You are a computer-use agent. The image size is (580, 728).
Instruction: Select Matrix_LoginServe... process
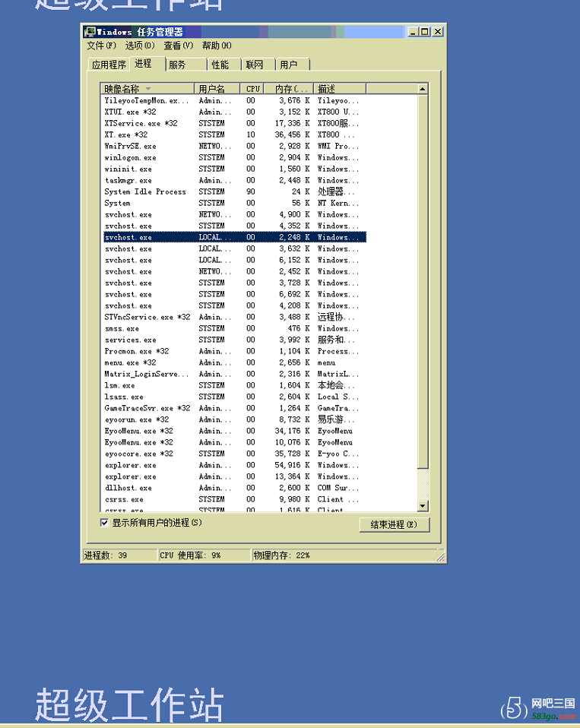pyautogui.click(x=234, y=374)
